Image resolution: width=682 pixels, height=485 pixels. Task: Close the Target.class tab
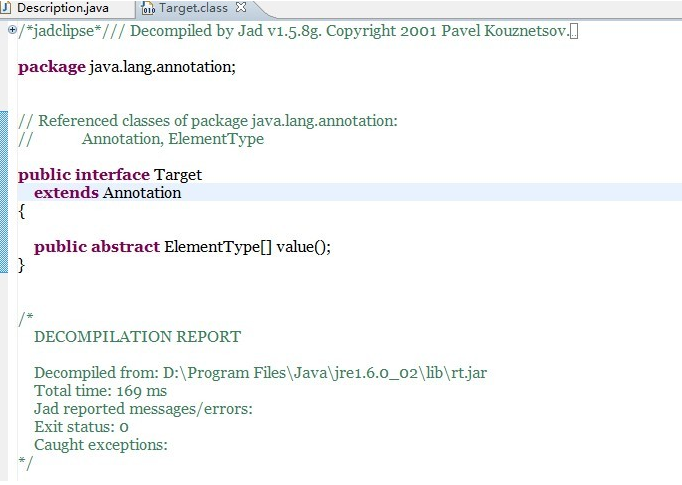(241, 7)
